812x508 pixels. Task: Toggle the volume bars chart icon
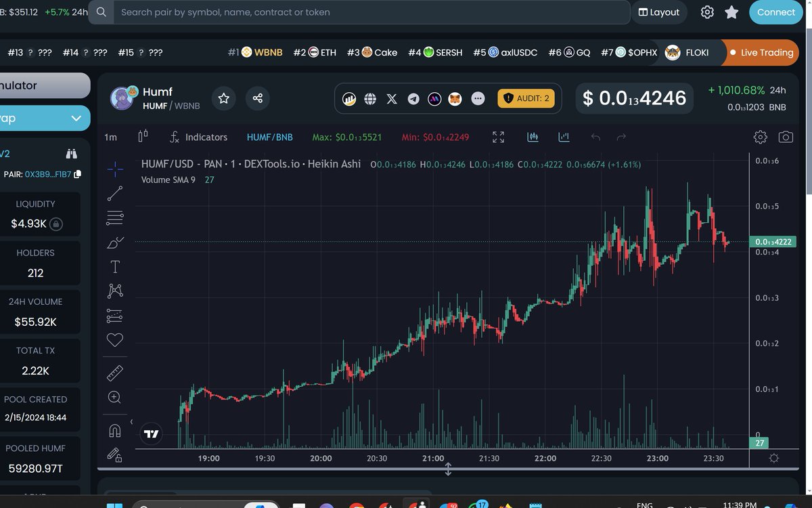click(564, 137)
